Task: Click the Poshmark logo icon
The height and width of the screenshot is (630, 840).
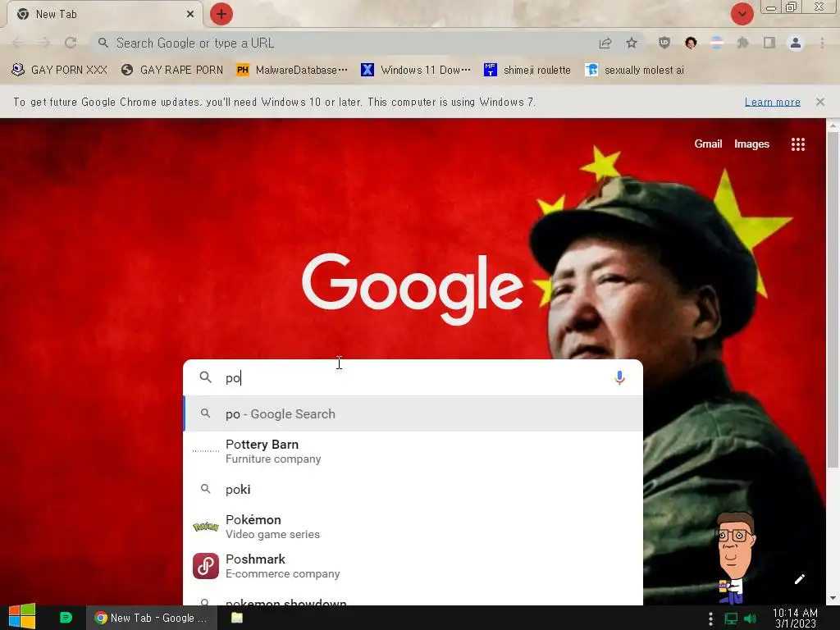Action: point(206,566)
